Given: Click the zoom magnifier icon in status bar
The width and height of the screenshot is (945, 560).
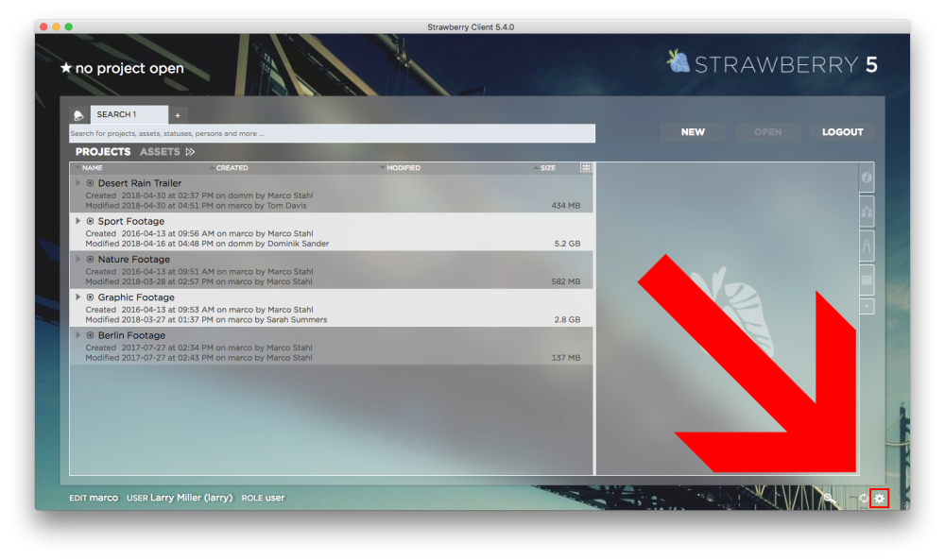Looking at the screenshot, I should tap(828, 498).
